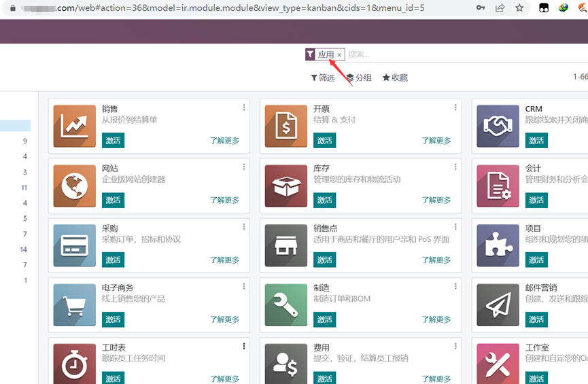Open 了解更多 link for 网站
588x384 pixels.
tap(224, 200)
